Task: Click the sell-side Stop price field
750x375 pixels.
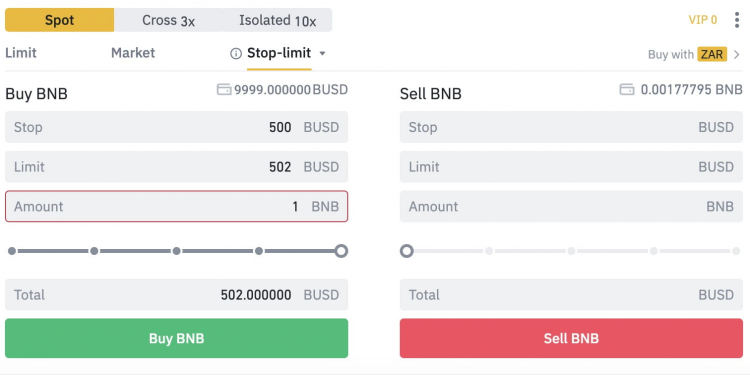Action: coord(571,127)
